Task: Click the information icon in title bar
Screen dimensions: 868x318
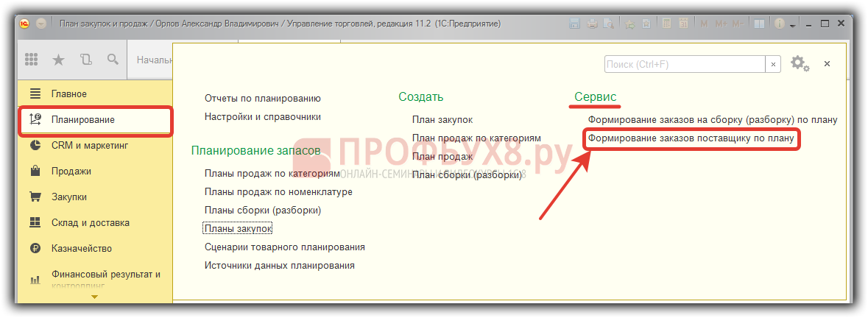Action: tap(777, 24)
